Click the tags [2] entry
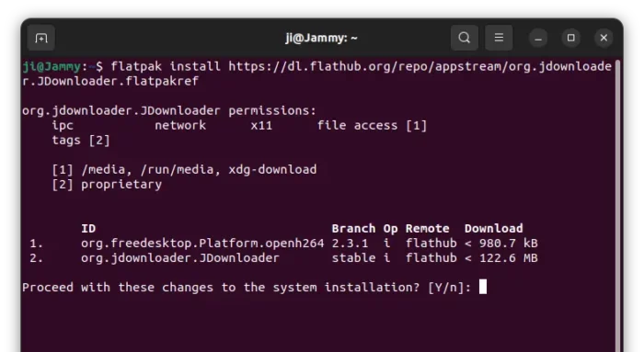This screenshot has width=644, height=352. (x=81, y=141)
